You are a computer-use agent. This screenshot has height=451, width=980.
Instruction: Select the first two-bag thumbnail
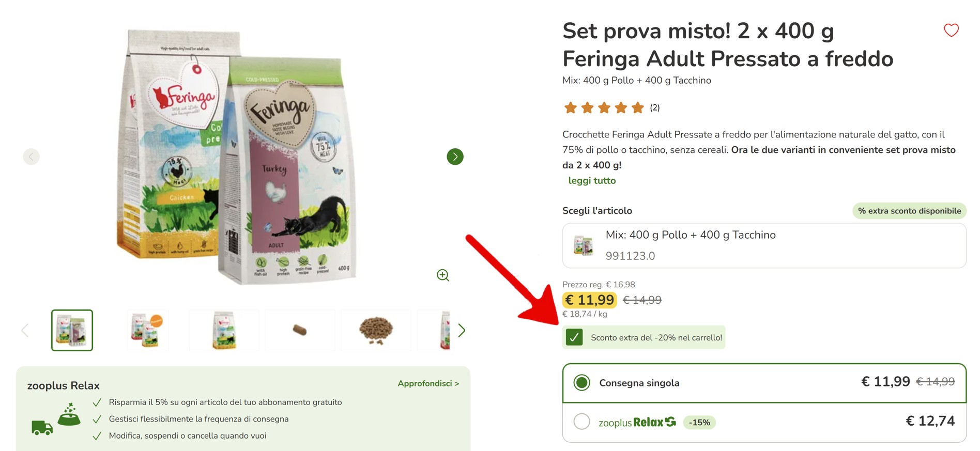(72, 330)
